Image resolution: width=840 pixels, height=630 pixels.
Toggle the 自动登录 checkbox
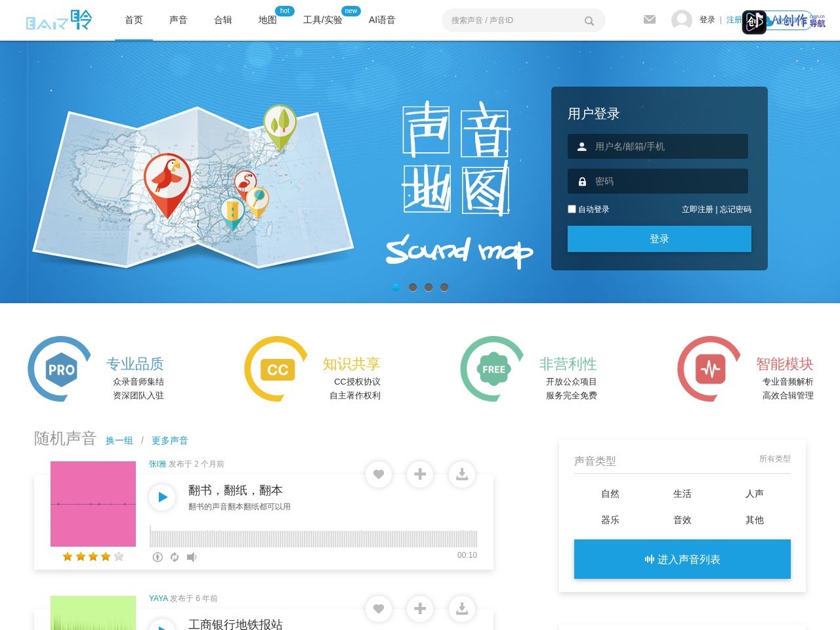point(572,209)
